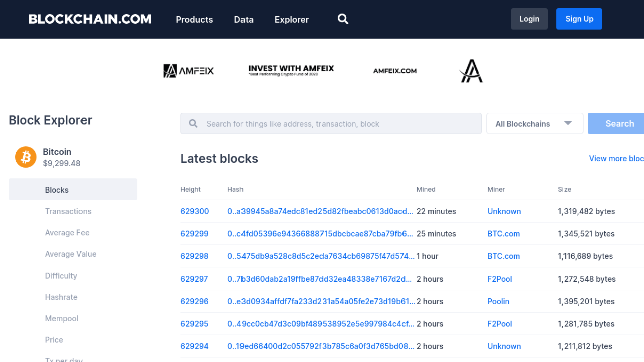
Task: Click the Bitcoin label in sidebar
Action: point(57,152)
